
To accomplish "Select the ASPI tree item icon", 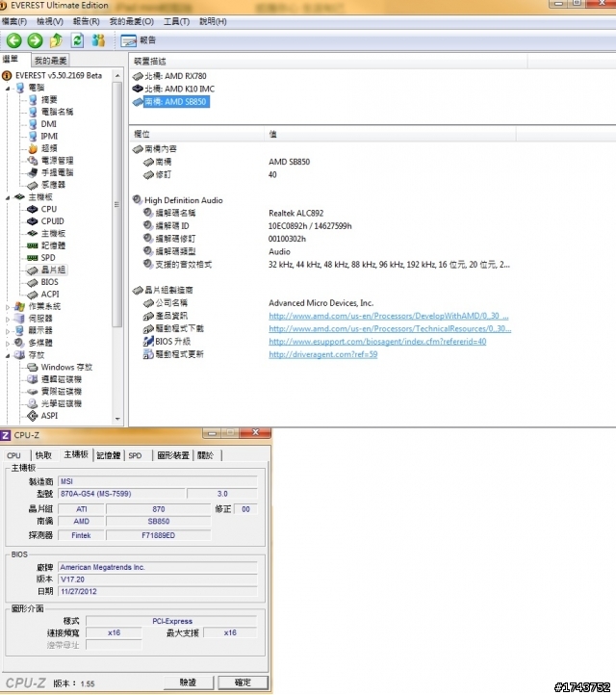I will click(33, 416).
